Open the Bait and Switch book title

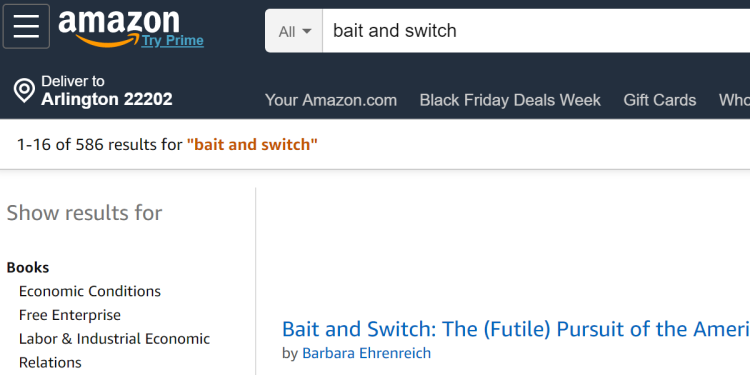(x=516, y=329)
